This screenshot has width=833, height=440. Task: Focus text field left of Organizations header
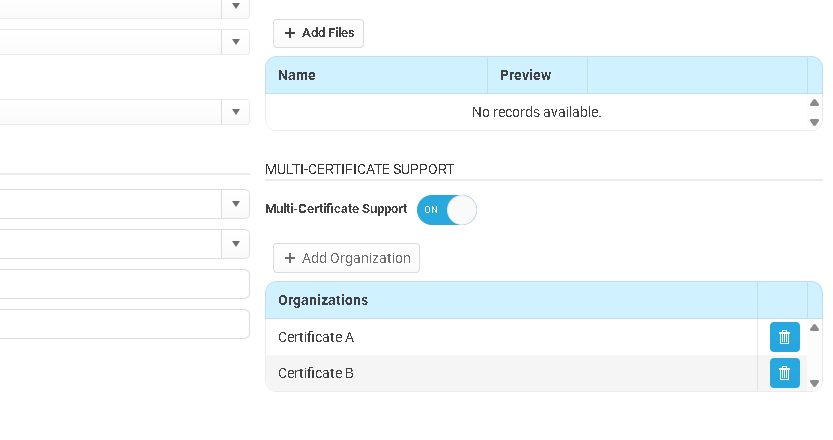[120, 284]
